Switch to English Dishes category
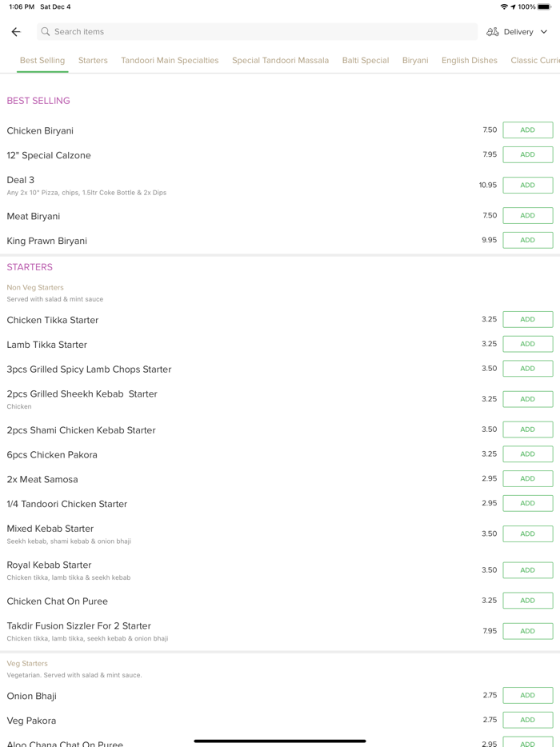The image size is (560, 747). (469, 60)
